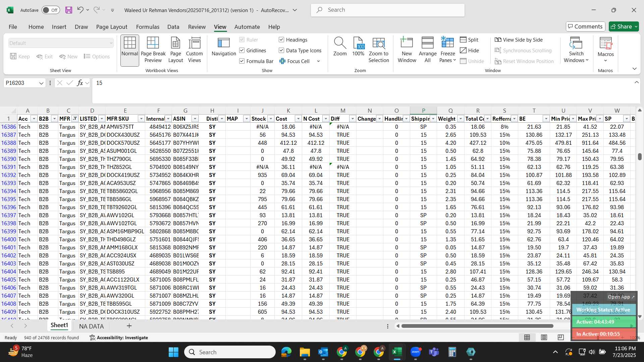Click the Comments button
The image size is (644, 362).
(x=586, y=26)
